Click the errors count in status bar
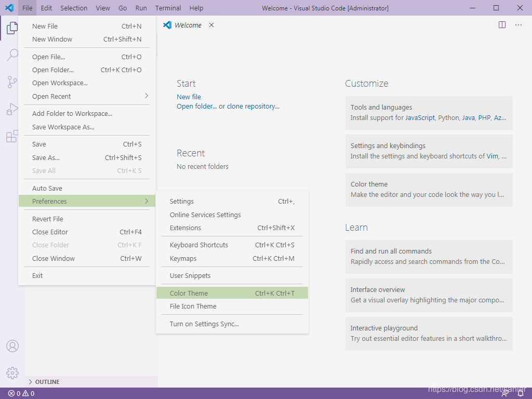532x399 pixels. click(14, 394)
